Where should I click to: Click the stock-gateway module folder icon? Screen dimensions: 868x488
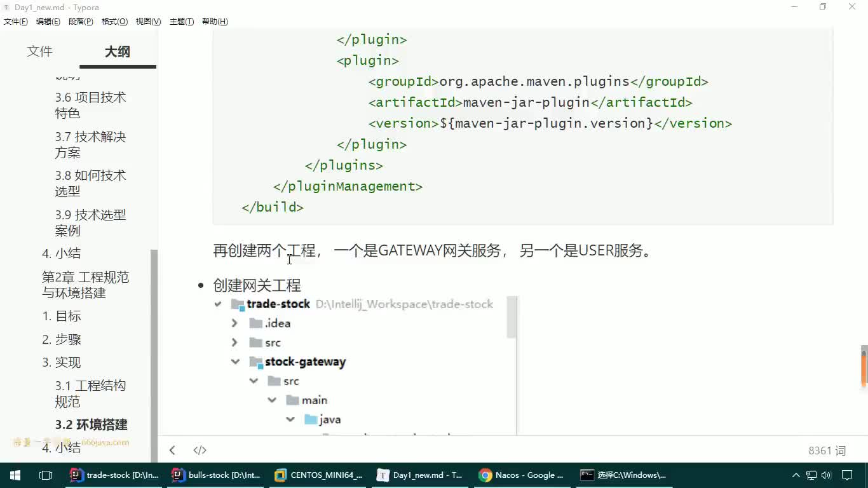(256, 362)
